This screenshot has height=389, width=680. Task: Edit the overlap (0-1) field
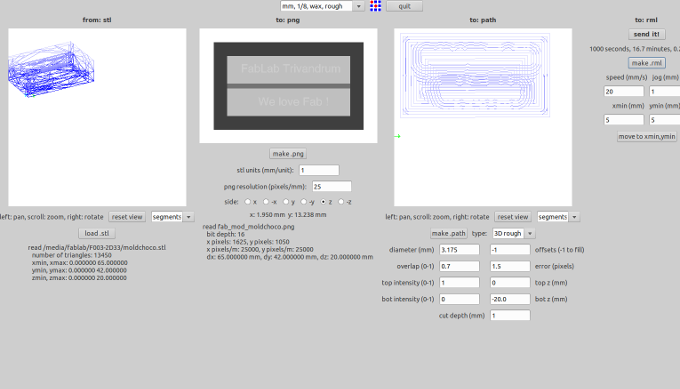(459, 266)
